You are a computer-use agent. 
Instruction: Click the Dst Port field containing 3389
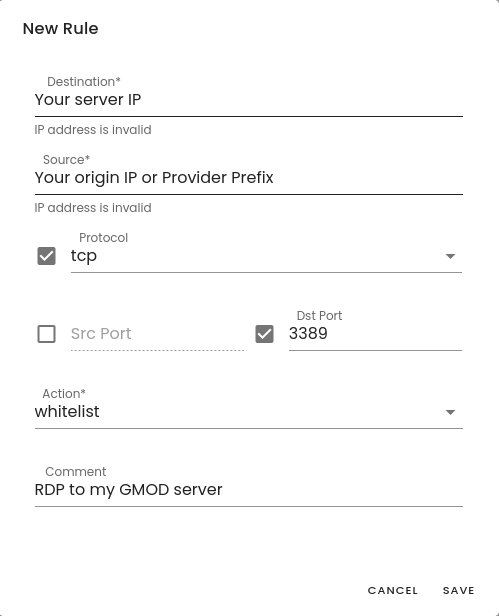(x=375, y=334)
